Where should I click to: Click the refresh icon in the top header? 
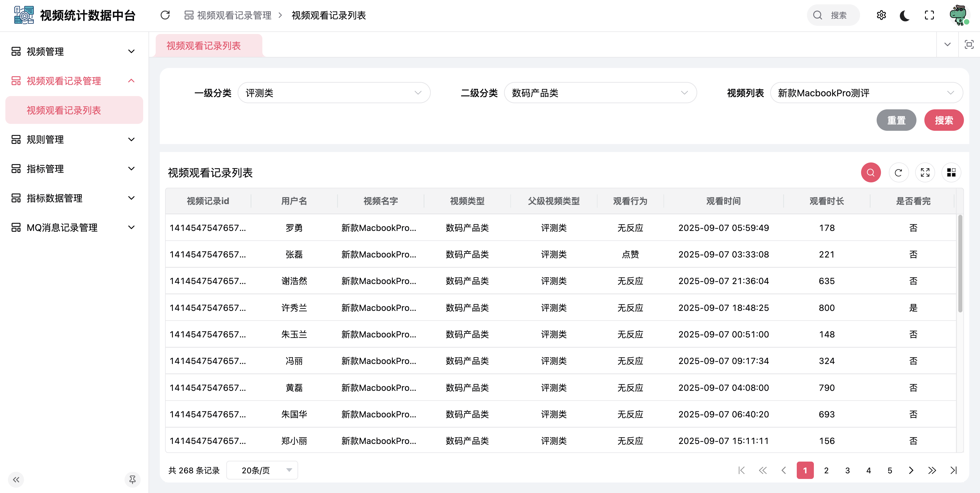pyautogui.click(x=165, y=15)
